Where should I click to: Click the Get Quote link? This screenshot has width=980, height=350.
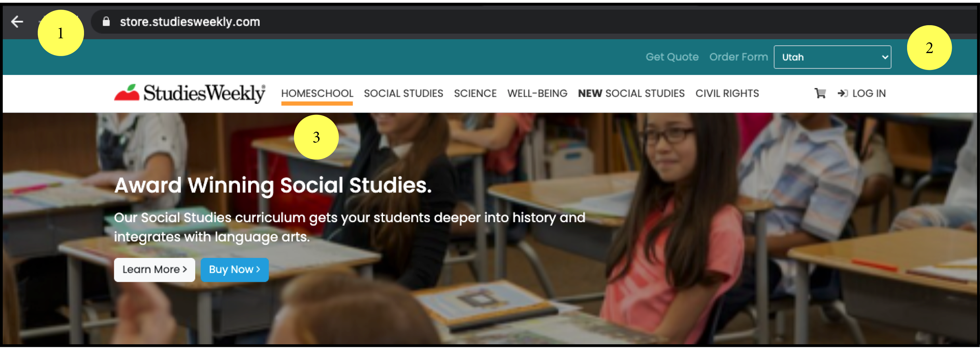672,57
